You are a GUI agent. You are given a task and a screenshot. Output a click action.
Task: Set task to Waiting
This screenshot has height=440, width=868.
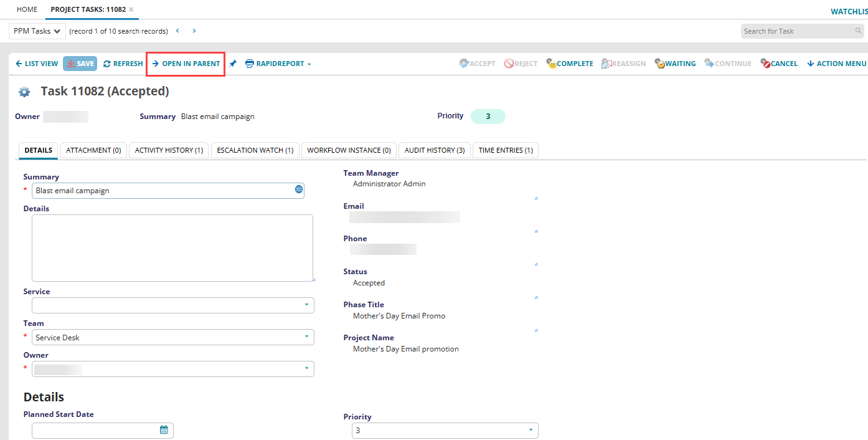tap(675, 64)
